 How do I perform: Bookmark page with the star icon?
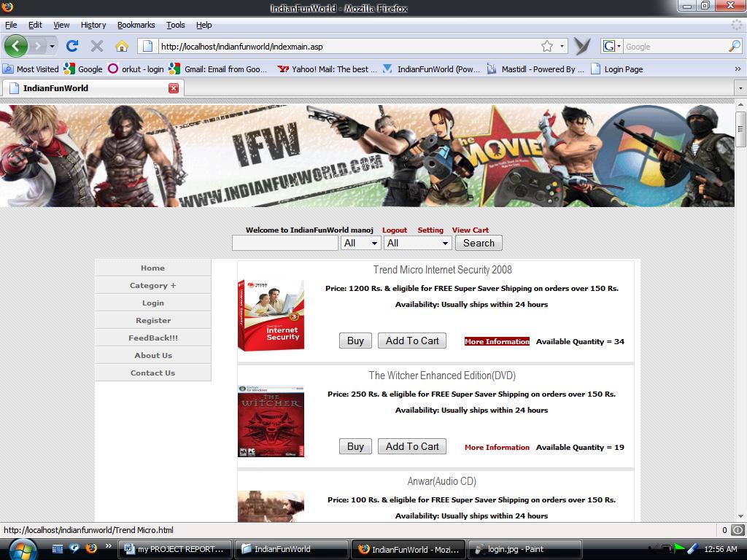[x=547, y=46]
